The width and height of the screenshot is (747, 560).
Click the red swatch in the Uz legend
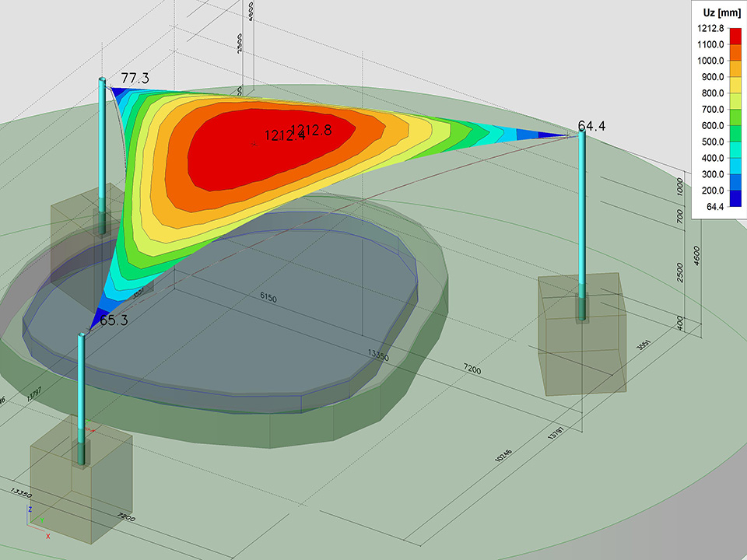pyautogui.click(x=733, y=36)
